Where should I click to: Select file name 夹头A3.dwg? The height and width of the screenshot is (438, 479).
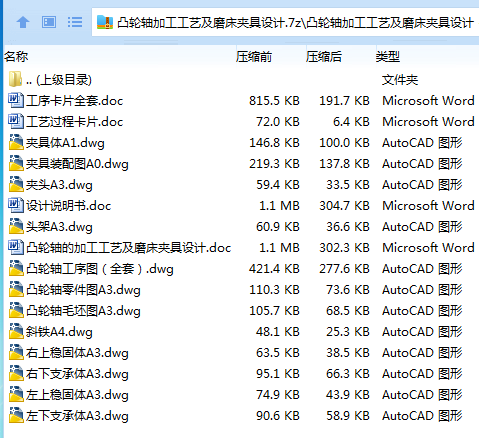(x=59, y=185)
